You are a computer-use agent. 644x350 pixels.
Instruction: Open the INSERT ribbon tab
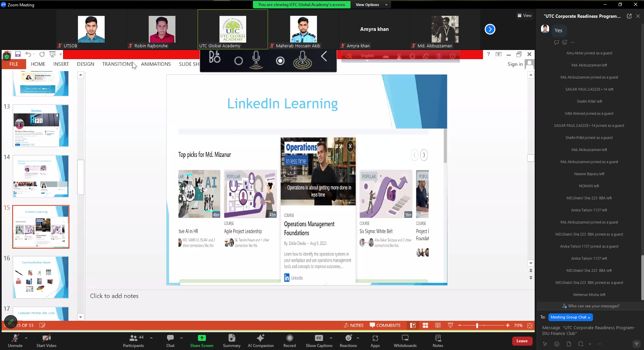[x=61, y=64]
